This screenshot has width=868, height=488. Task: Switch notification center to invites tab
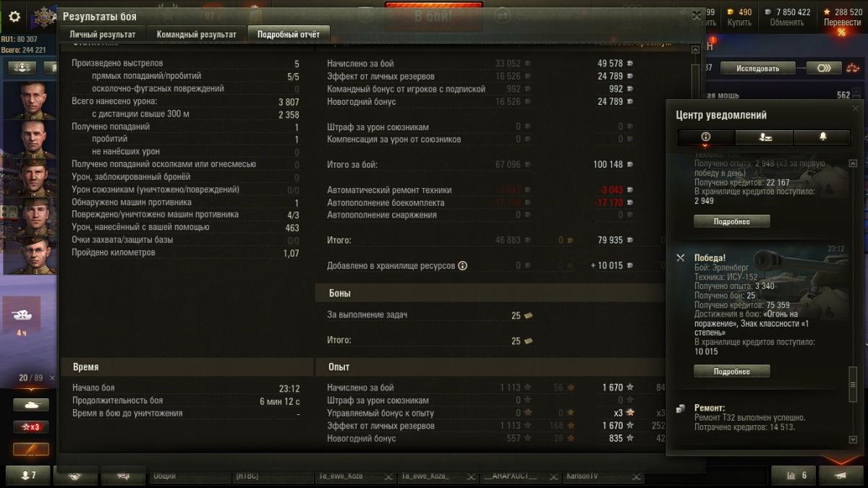pyautogui.click(x=764, y=137)
